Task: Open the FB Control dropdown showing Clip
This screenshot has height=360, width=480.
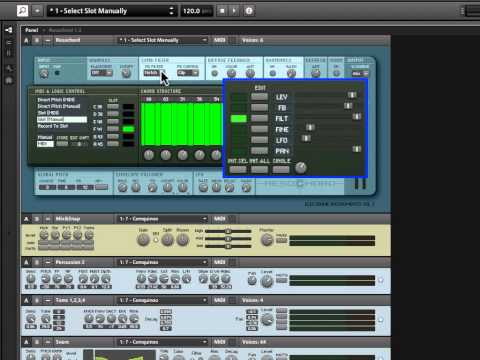Action: [188, 73]
